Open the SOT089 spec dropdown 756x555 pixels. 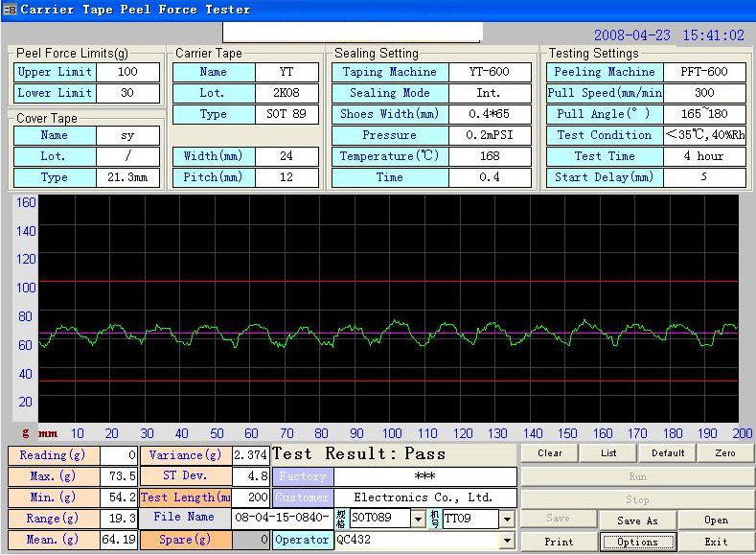pos(418,519)
